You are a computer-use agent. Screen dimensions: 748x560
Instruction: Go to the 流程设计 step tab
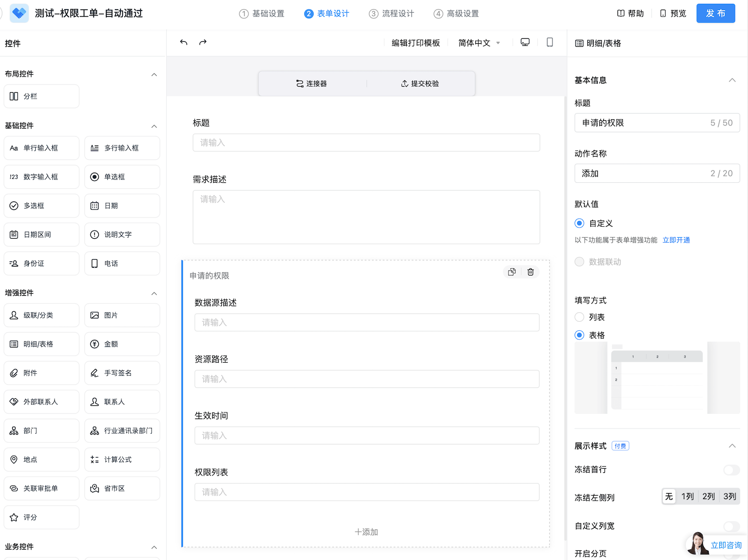point(392,14)
